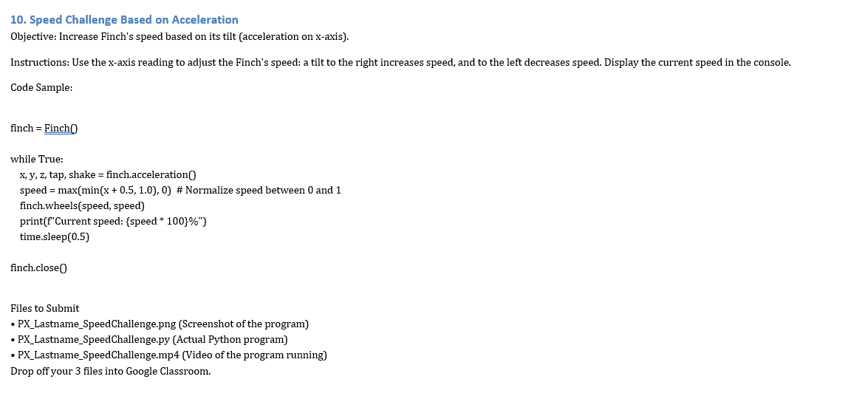Click the print "Current speed" line
This screenshot has height=413, width=868.
(108, 222)
